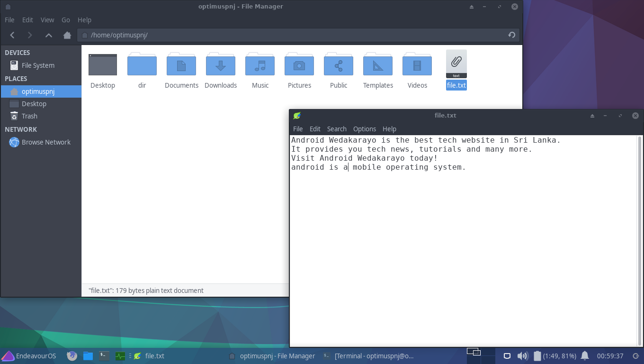Open the text editor's Search menu
The height and width of the screenshot is (364, 644).
point(337,129)
